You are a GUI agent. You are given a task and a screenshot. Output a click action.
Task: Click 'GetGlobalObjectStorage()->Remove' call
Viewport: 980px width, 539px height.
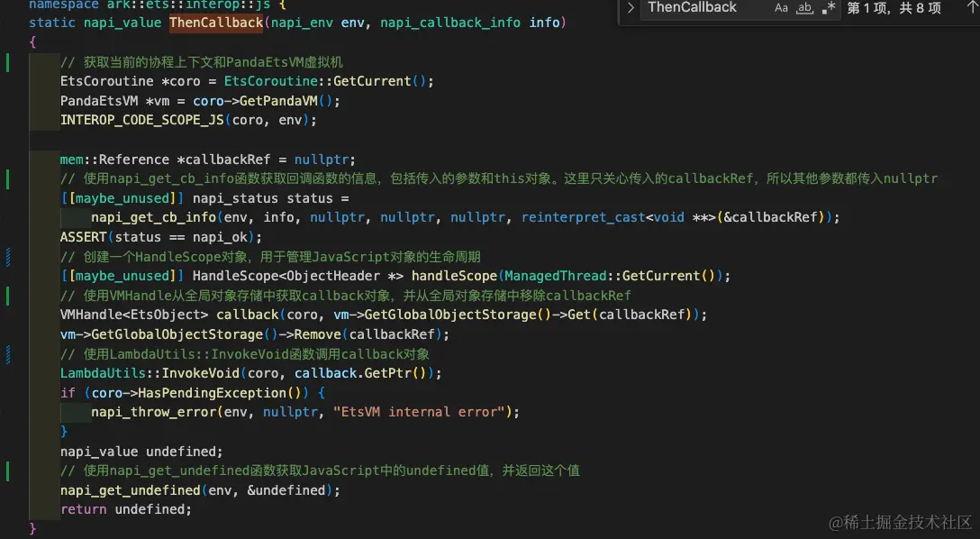[x=216, y=334]
